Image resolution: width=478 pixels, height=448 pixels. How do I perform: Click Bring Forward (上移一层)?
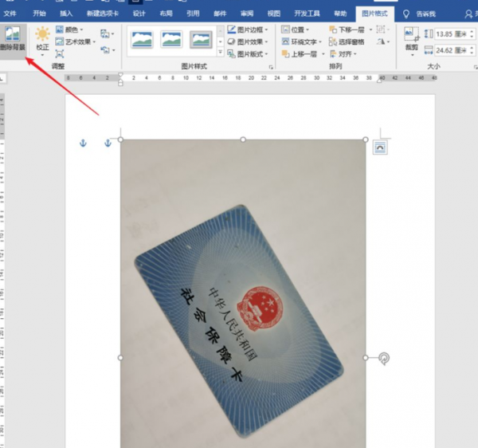pyautogui.click(x=300, y=54)
